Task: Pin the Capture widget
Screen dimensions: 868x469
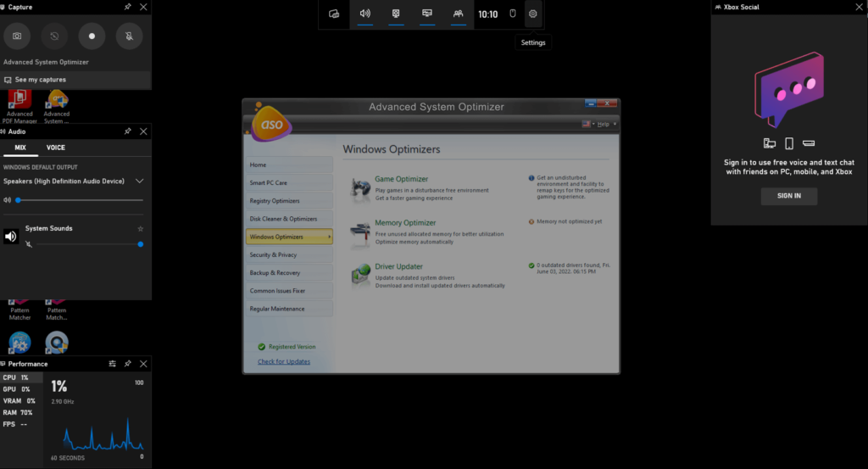Action: coord(128,7)
